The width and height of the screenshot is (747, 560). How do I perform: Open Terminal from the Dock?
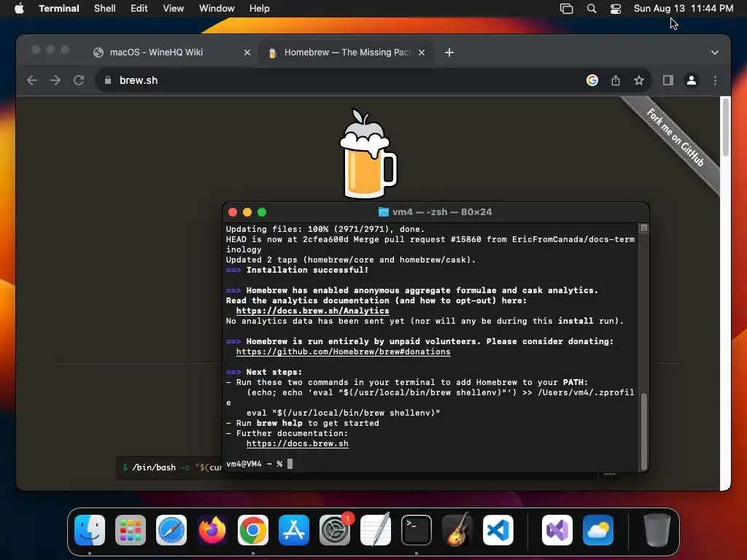417,529
